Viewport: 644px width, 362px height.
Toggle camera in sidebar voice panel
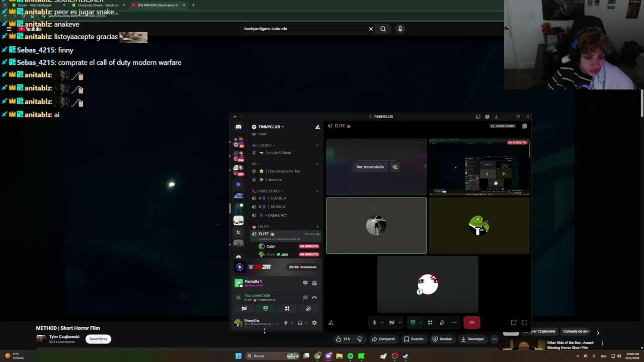(244, 308)
